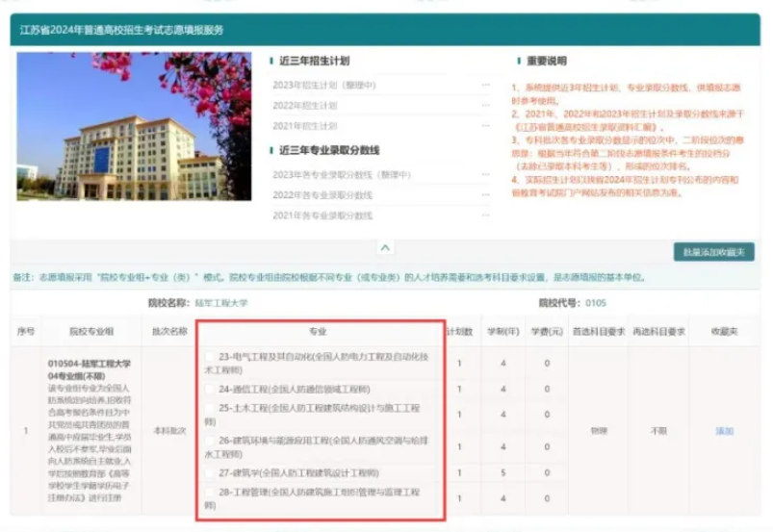Click the study length 5 for 建筑学
773x532 pixels.
pyautogui.click(x=502, y=473)
